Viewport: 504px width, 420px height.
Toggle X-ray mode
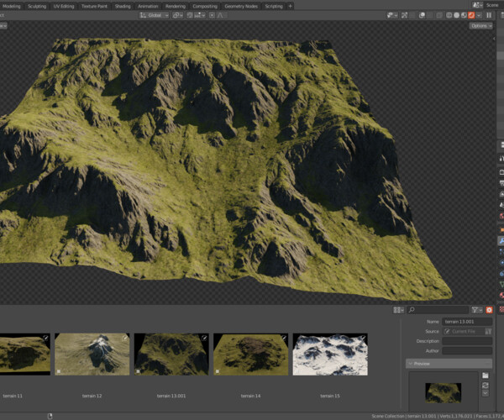(x=439, y=15)
